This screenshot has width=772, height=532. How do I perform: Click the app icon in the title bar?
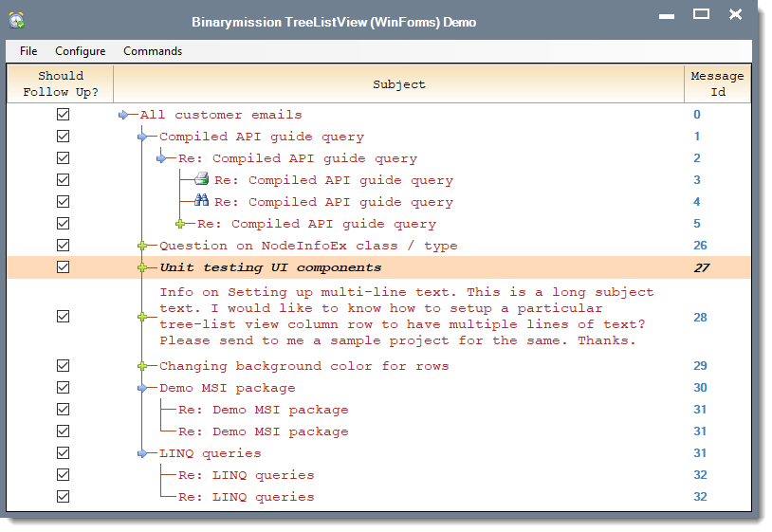[17, 21]
